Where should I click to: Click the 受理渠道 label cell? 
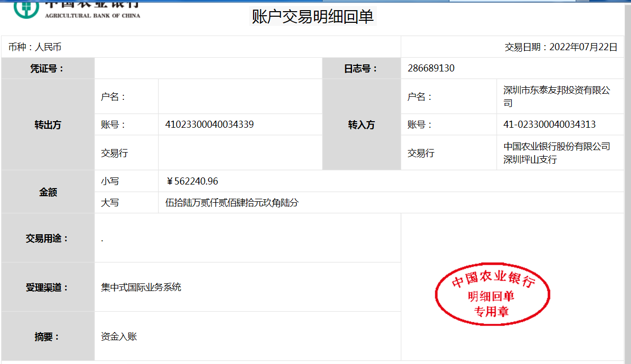tap(48, 287)
